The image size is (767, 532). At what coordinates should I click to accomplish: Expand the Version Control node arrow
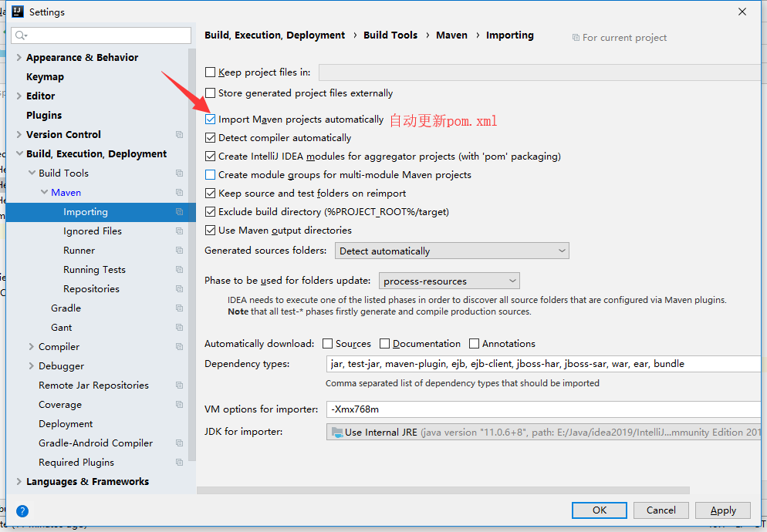coord(19,134)
